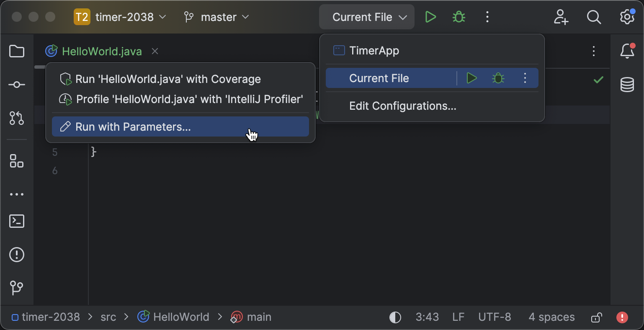Open the Structure tool window

[16, 162]
